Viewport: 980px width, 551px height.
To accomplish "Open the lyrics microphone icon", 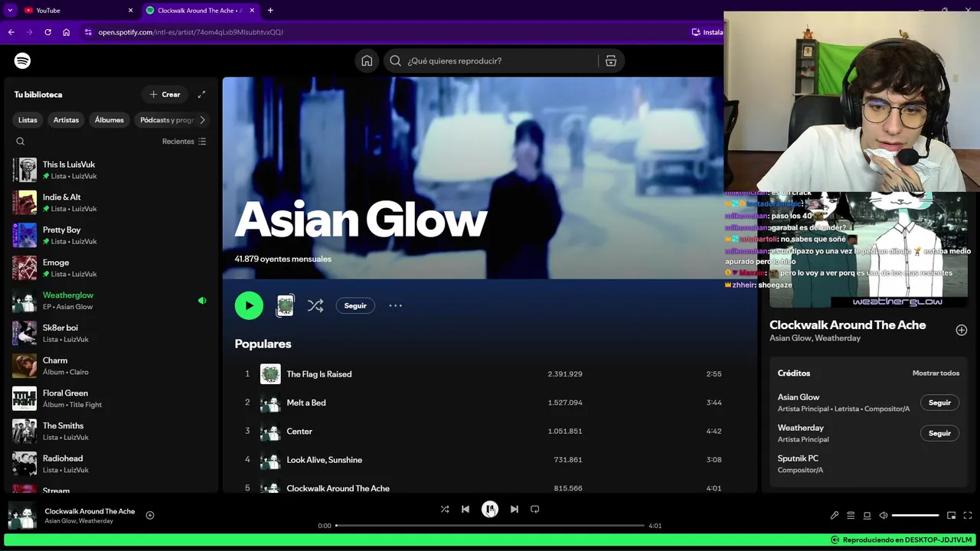I will pos(835,516).
